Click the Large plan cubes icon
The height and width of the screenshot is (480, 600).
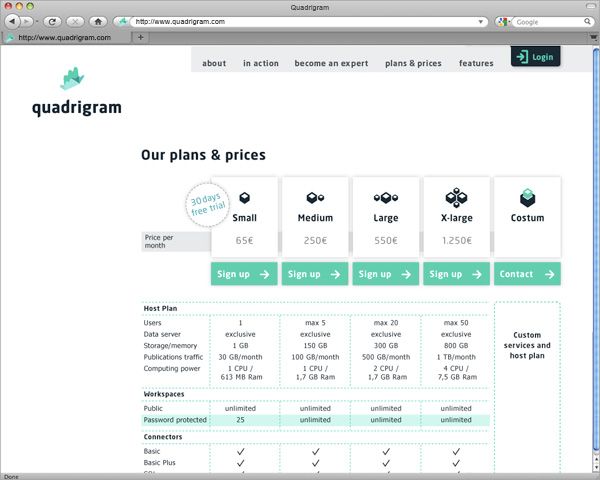point(386,198)
